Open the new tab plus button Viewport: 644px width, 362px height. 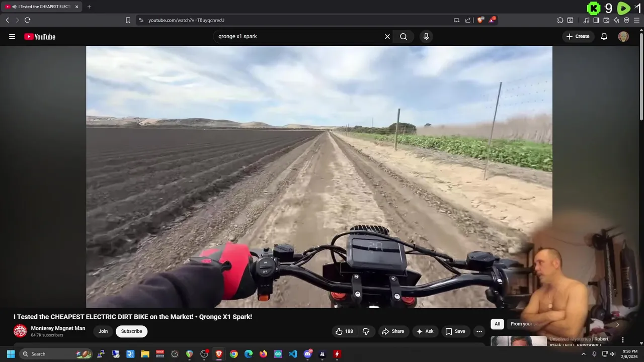[89, 7]
